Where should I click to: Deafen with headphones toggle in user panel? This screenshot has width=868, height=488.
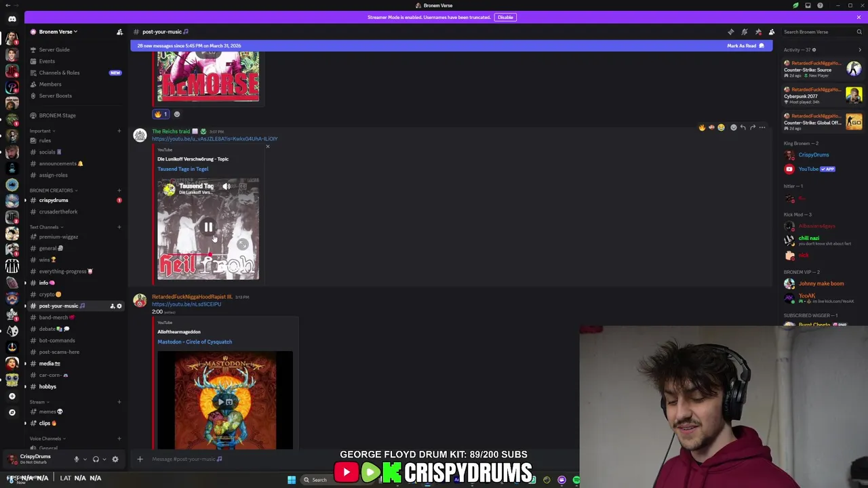pyautogui.click(x=96, y=459)
